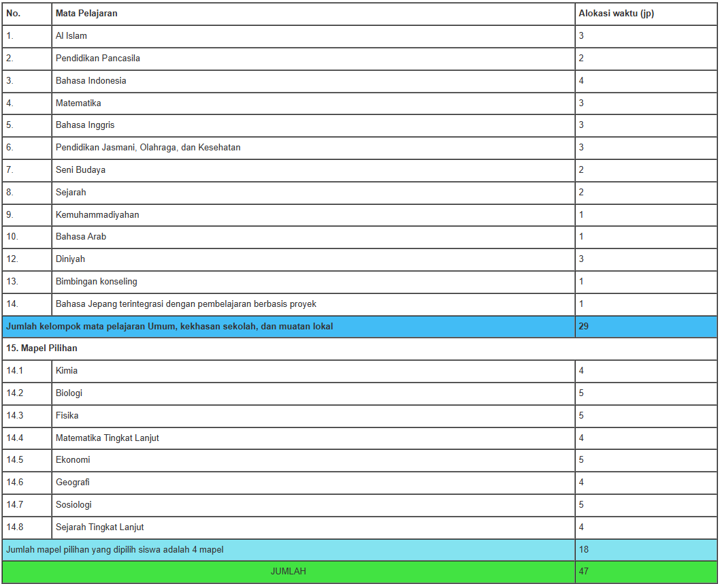Image resolution: width=720 pixels, height=588 pixels.
Task: Select the "Kimia" elective subject cell
Action: (x=67, y=371)
